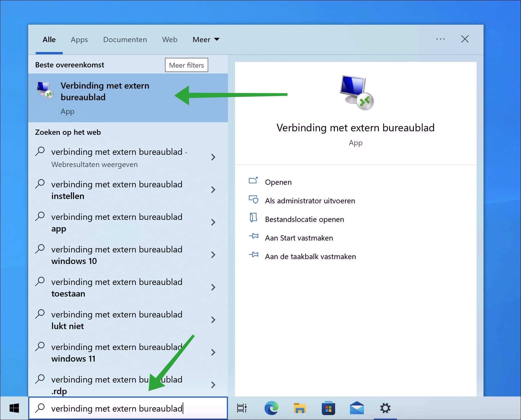The image size is (521, 420).
Task: Switch to the Apps tab
Action: coord(79,40)
